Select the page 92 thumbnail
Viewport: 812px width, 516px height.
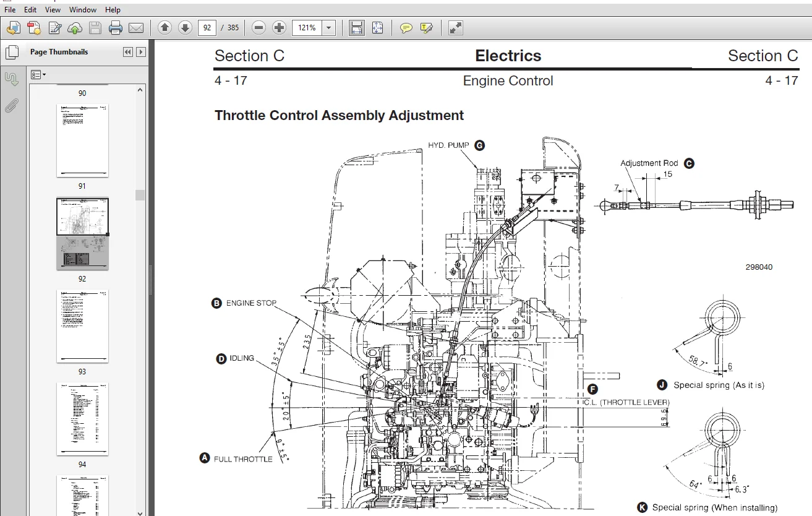click(x=82, y=234)
